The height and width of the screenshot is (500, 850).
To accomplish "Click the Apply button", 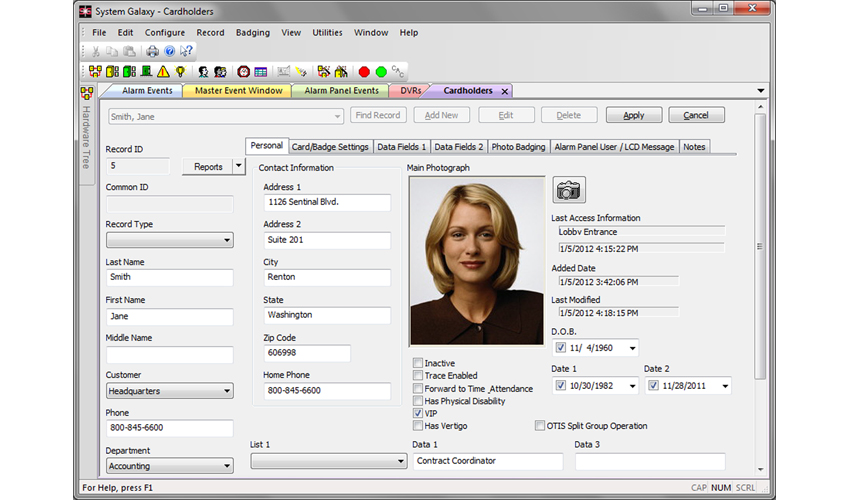I will [634, 116].
